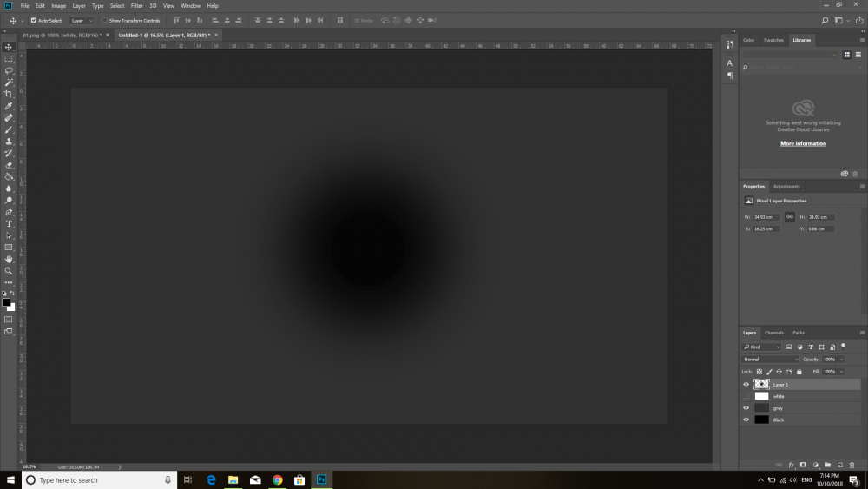The width and height of the screenshot is (868, 489).
Task: Enable Show Transform Controls checkbox
Action: (104, 20)
